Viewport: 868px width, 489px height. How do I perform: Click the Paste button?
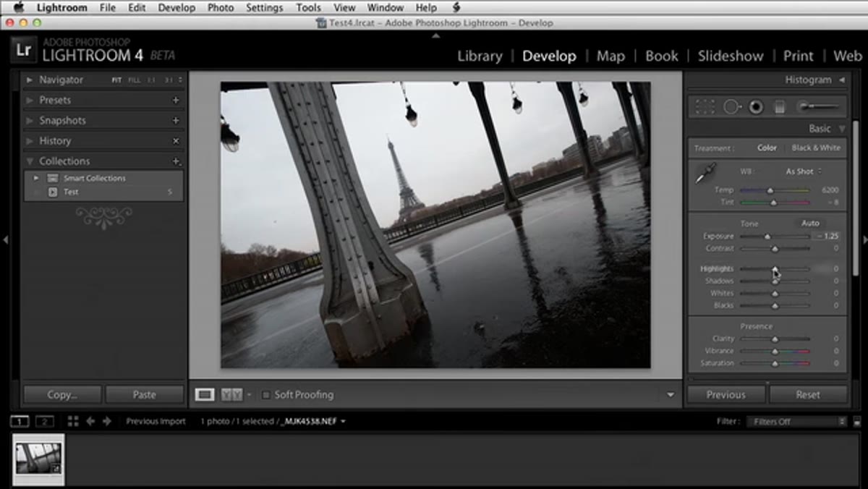144,395
